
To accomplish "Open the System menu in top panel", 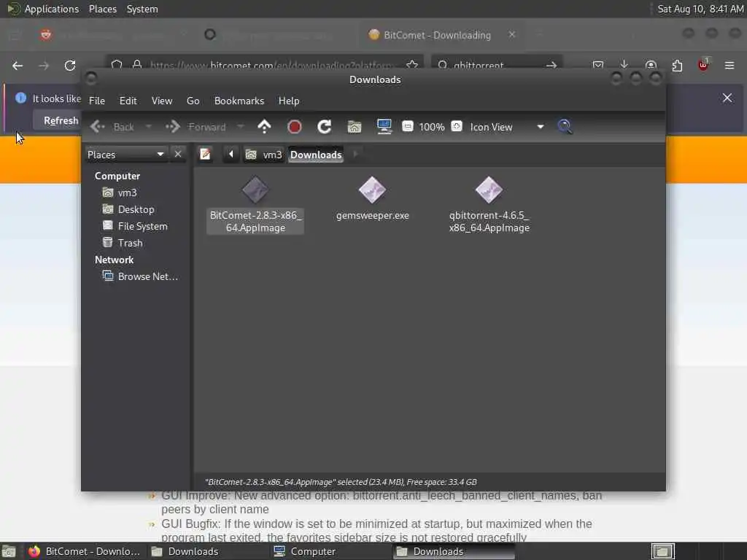I will tap(142, 9).
